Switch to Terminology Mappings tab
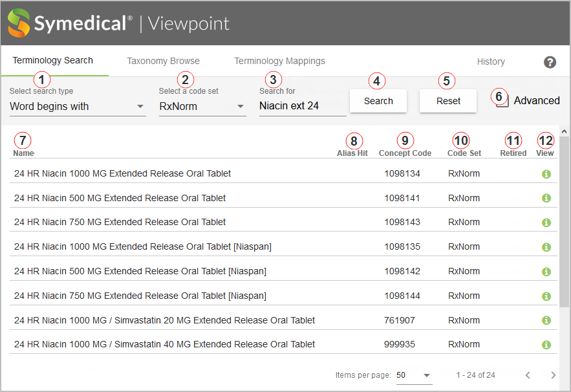This screenshot has height=392, width=571. (x=279, y=61)
